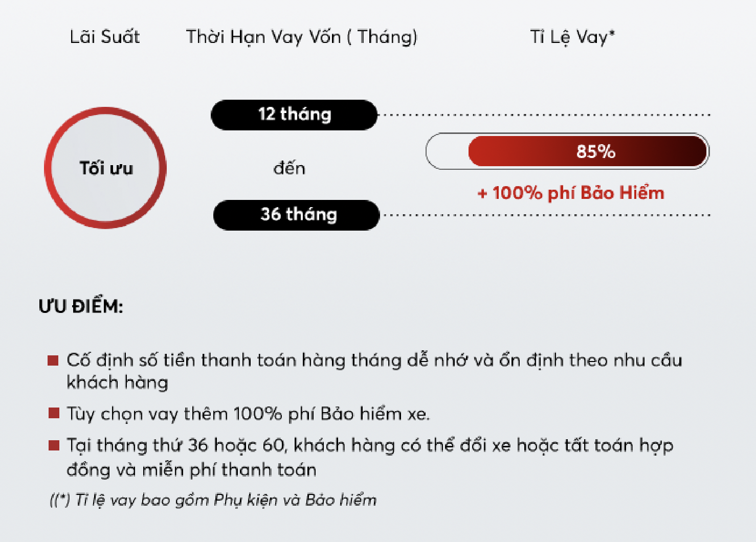Click the 85% red loan ratio bar
This screenshot has height=542, width=756.
pos(588,151)
